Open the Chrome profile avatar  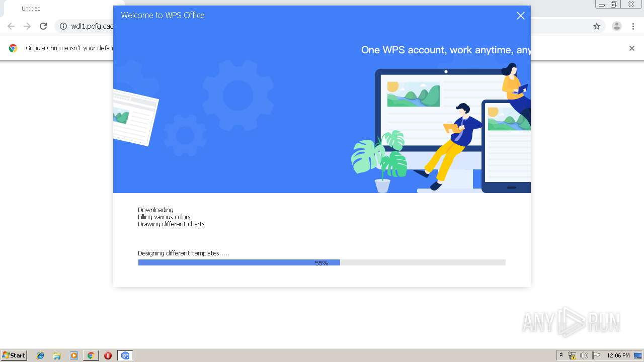coord(616,26)
